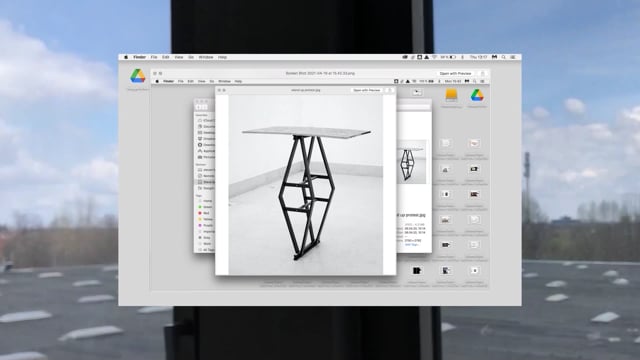
Task: Open the Google Drive desktop icon beside the outer window
Action: (x=138, y=76)
